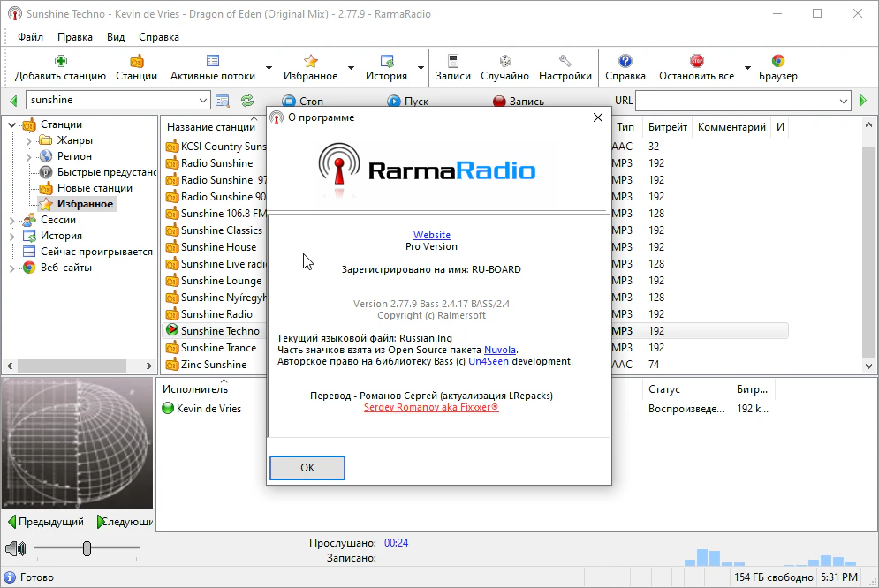Open Settings (Настройки) wrench icon
This screenshot has height=588, width=879.
pyautogui.click(x=565, y=61)
